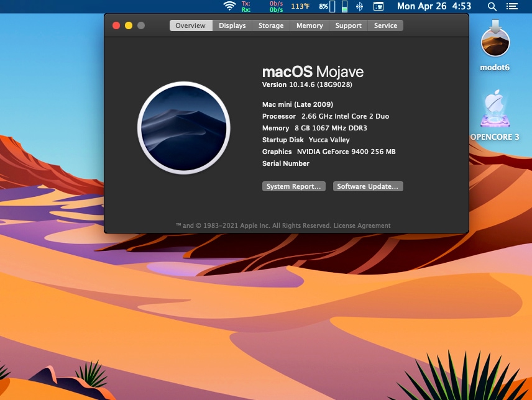This screenshot has height=400, width=532.
Task: Open the System Report button
Action: tap(294, 186)
